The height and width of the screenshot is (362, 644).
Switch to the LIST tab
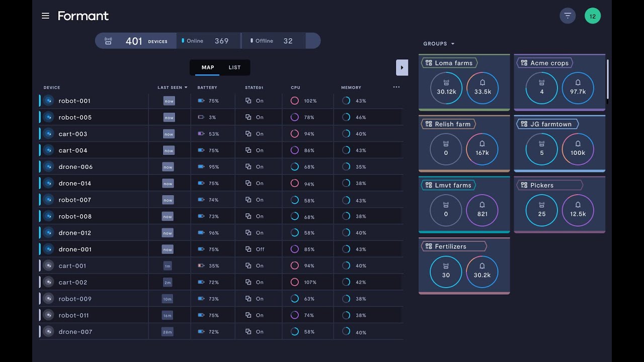coord(234,67)
